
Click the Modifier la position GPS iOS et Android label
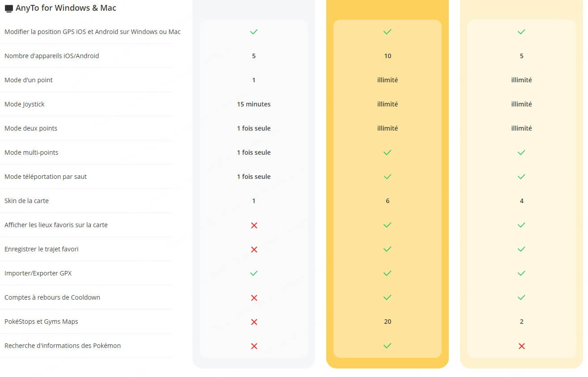(x=93, y=32)
